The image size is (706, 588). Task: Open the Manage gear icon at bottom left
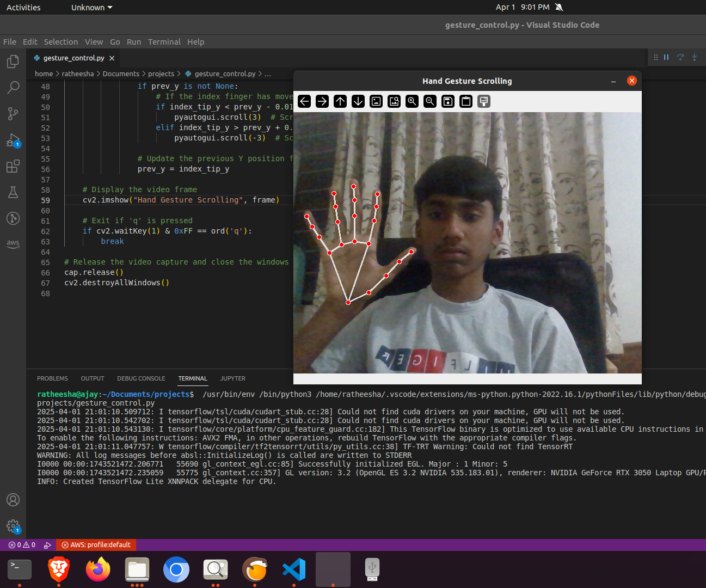(x=13, y=526)
